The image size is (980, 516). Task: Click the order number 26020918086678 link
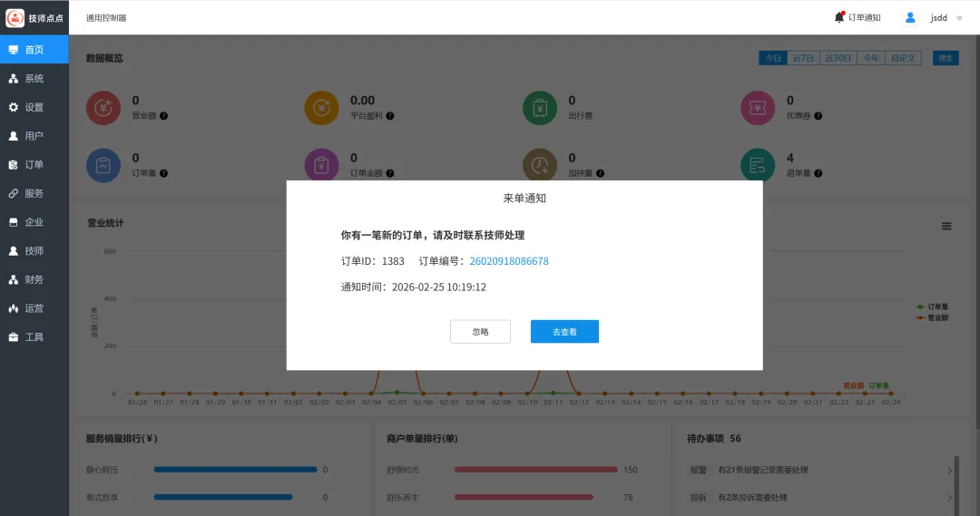[508, 261]
